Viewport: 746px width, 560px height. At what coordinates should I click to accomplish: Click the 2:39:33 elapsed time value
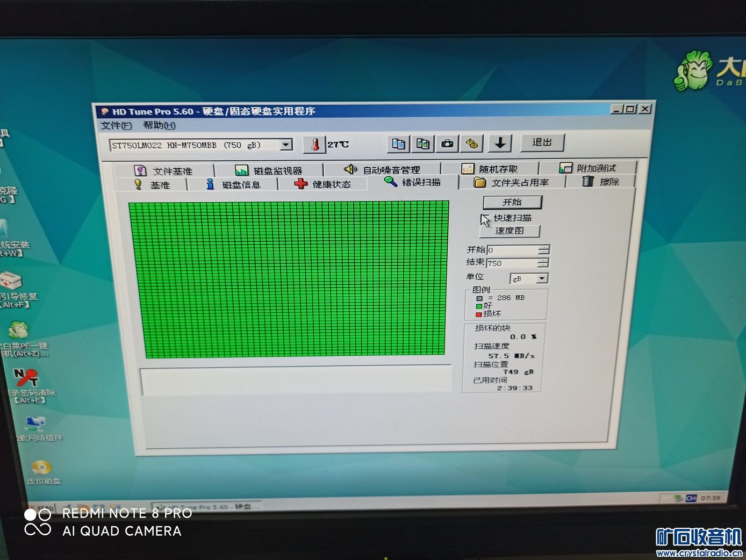[x=514, y=387]
